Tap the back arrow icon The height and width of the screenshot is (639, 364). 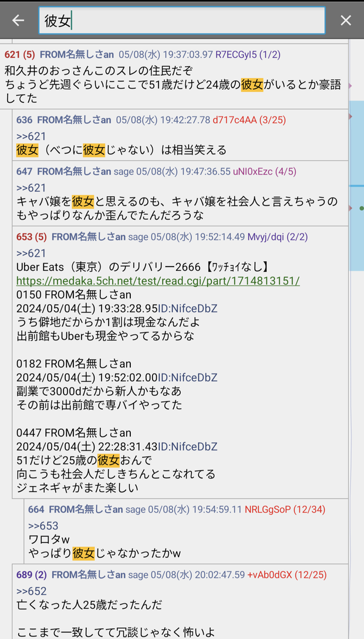(18, 21)
